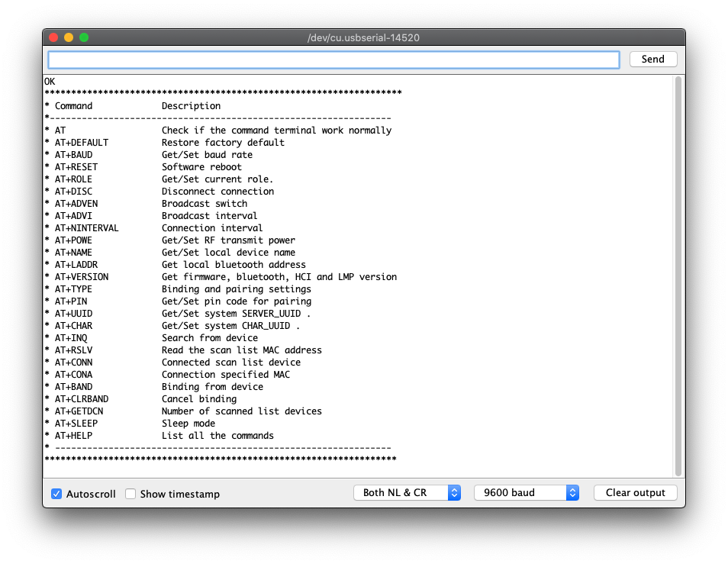Focus the serial command input field
Screen dimensions: 728x564
[333, 60]
